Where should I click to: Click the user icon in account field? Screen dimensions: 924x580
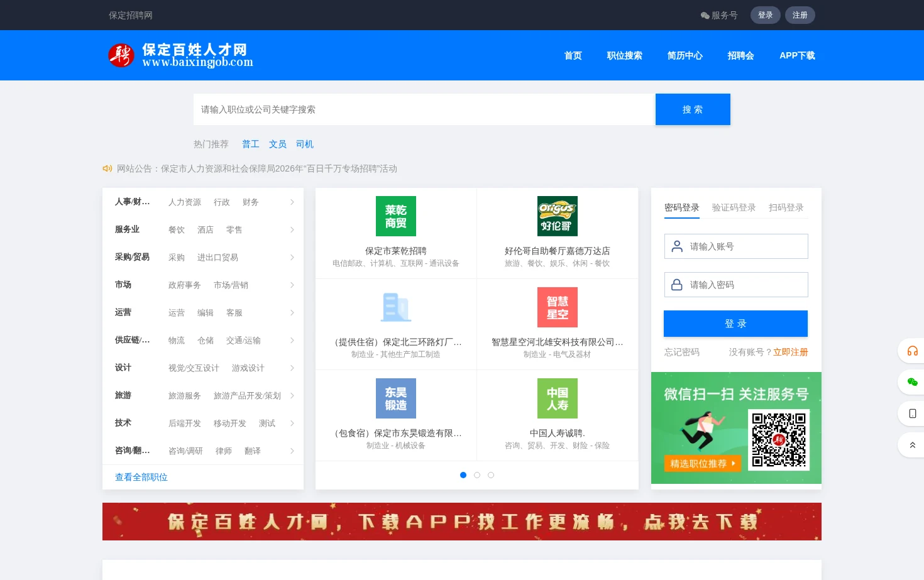[x=677, y=246]
